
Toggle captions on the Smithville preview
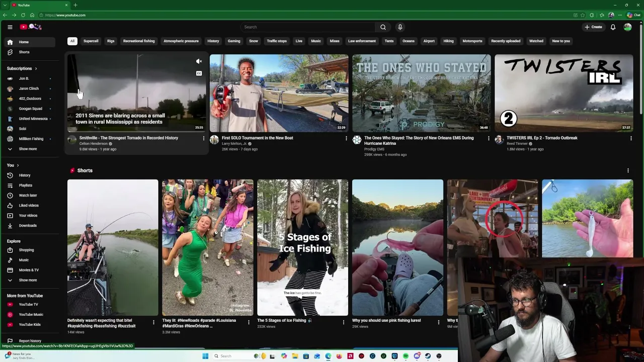199,73
